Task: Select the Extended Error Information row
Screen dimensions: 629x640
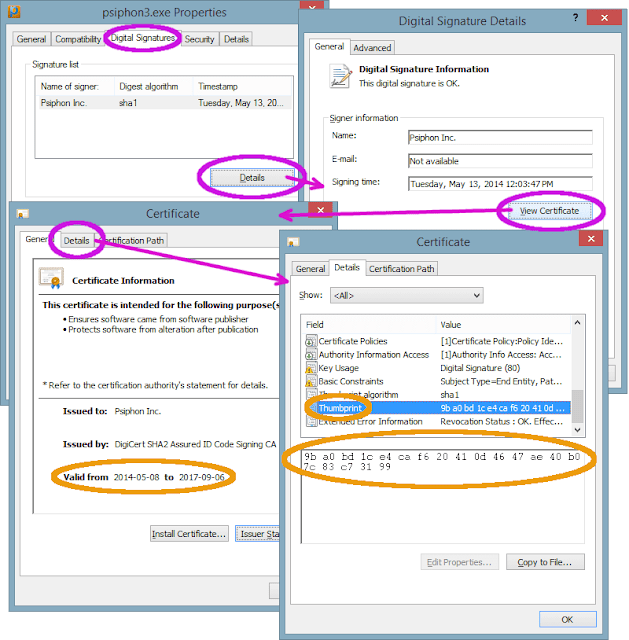Action: click(437, 421)
